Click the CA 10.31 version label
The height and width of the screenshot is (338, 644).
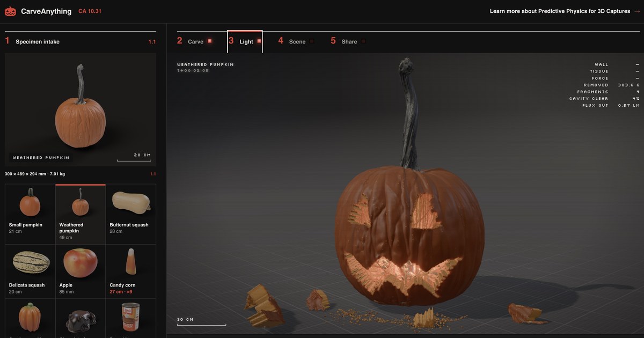point(90,11)
